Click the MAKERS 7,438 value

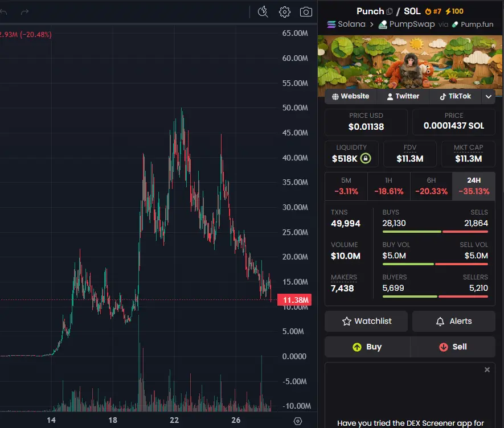click(342, 289)
